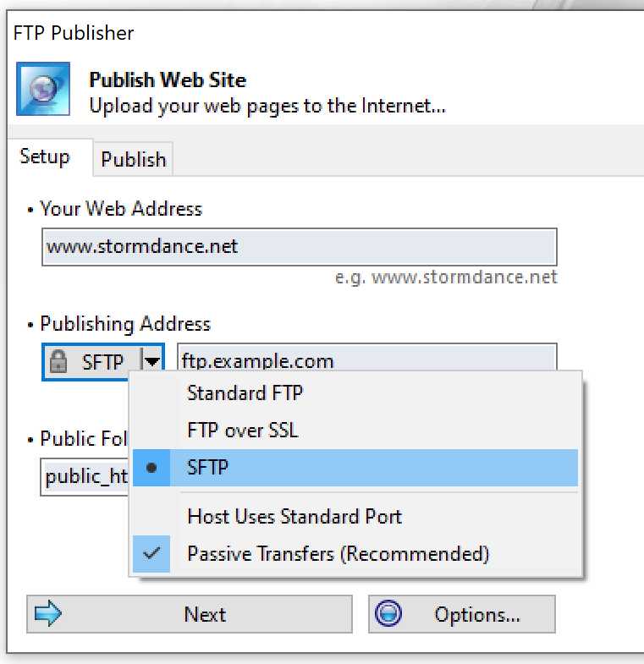Click the blue circle icon on Options

pos(388,613)
